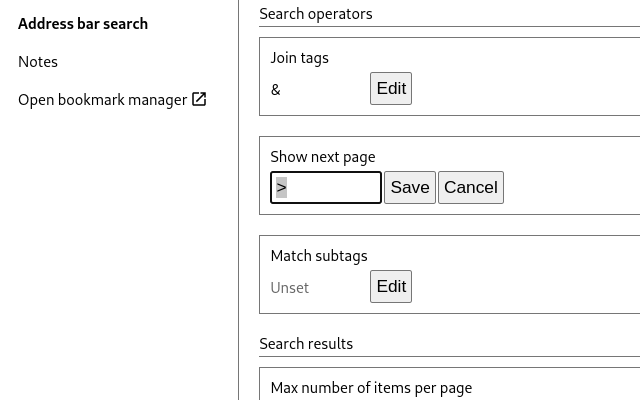Click the Unset value under Match subtags
This screenshot has height=400, width=640.
290,288
